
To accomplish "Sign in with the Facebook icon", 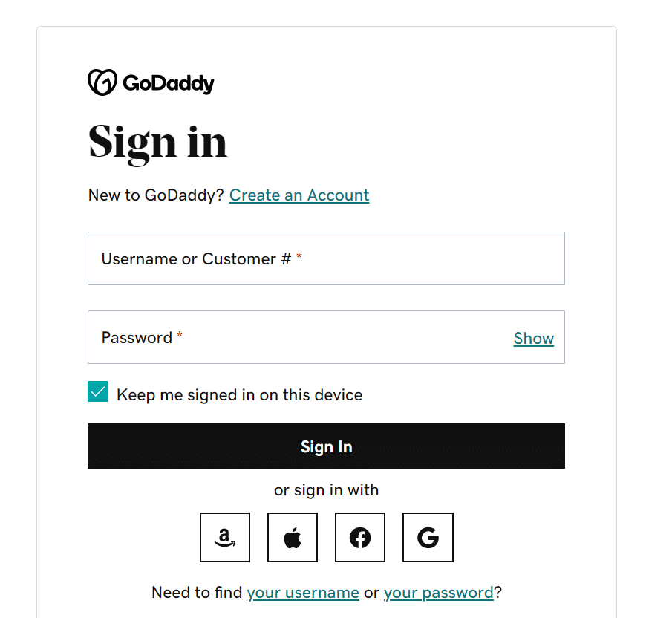I will click(x=360, y=537).
